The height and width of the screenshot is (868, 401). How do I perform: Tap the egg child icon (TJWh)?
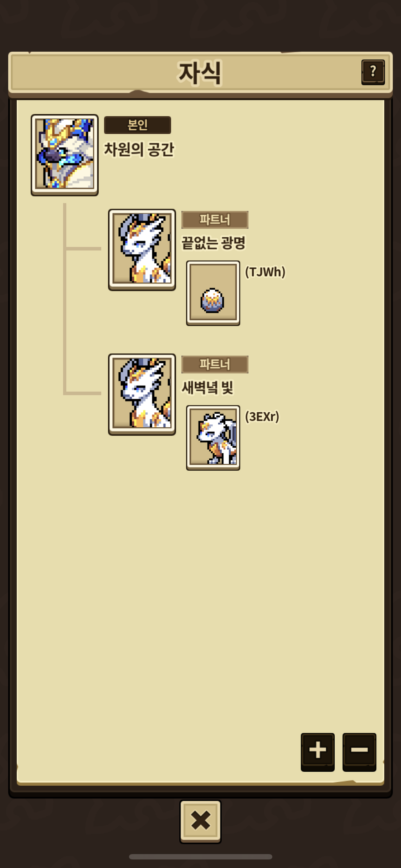(213, 293)
